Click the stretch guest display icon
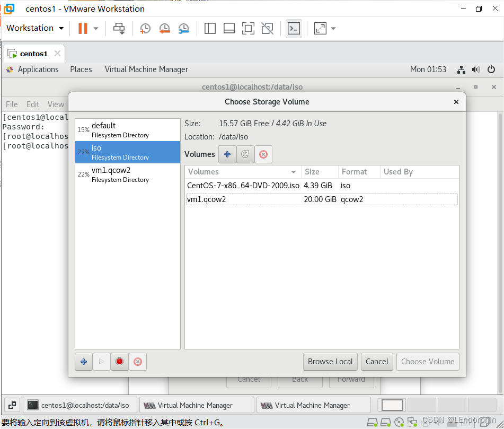504x429 pixels. tap(320, 28)
